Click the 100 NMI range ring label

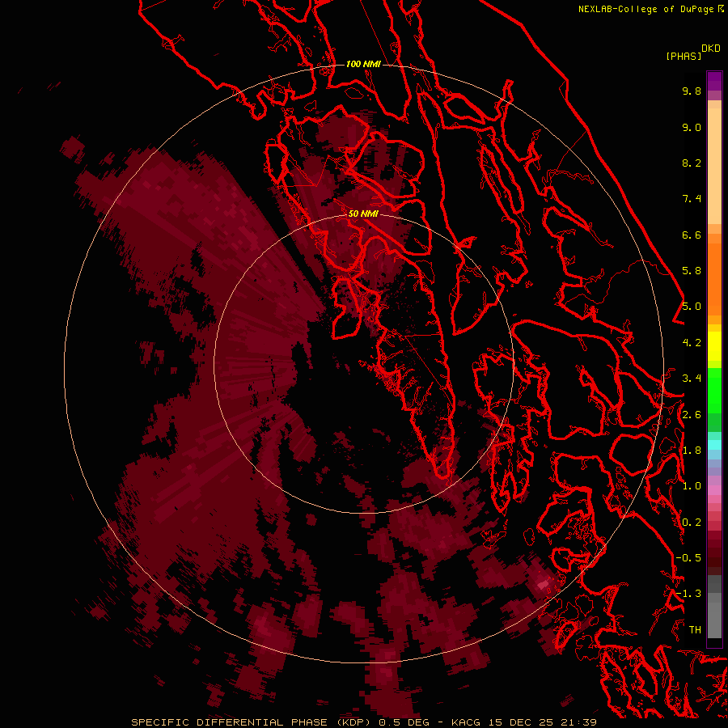(363, 64)
